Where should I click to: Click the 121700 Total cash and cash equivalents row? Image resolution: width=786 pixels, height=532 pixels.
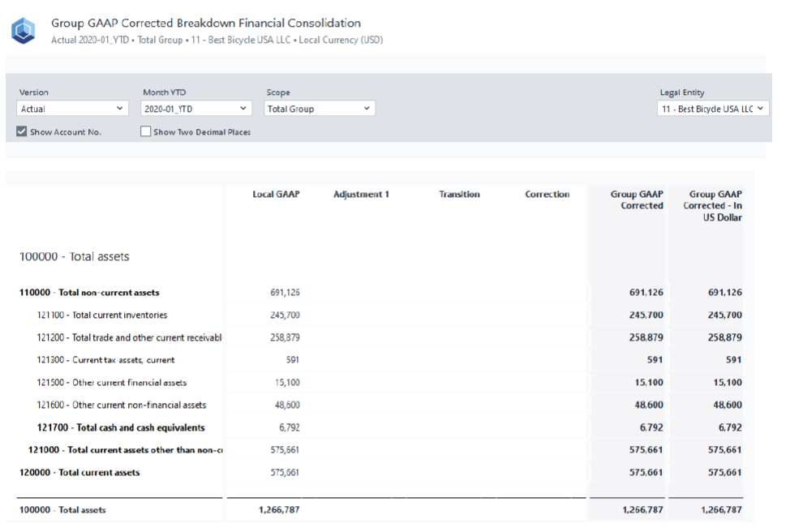point(120,427)
